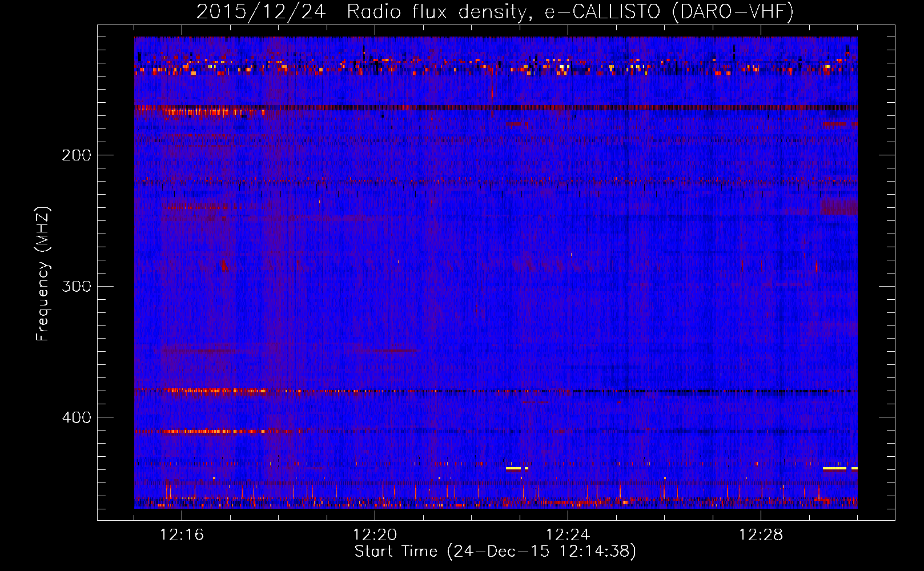Click the 200 MHz frequency tick label
Image resolution: width=924 pixels, height=571 pixels.
[x=76, y=155]
